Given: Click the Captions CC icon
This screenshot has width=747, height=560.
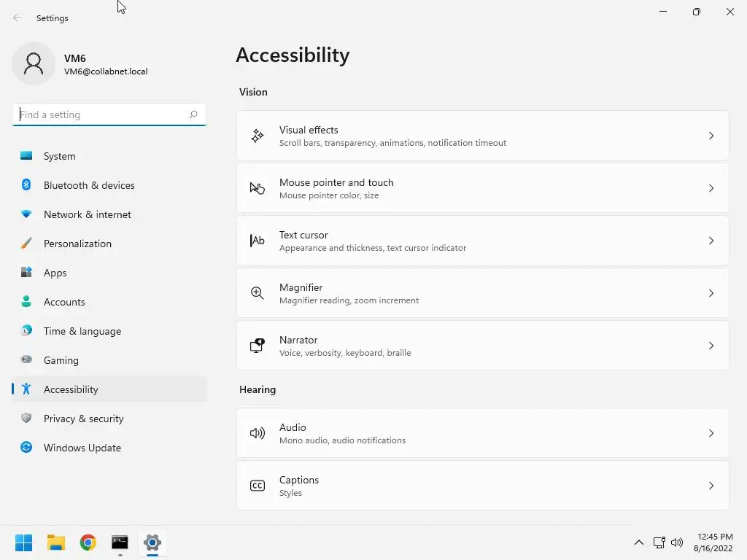Looking at the screenshot, I should [x=258, y=486].
